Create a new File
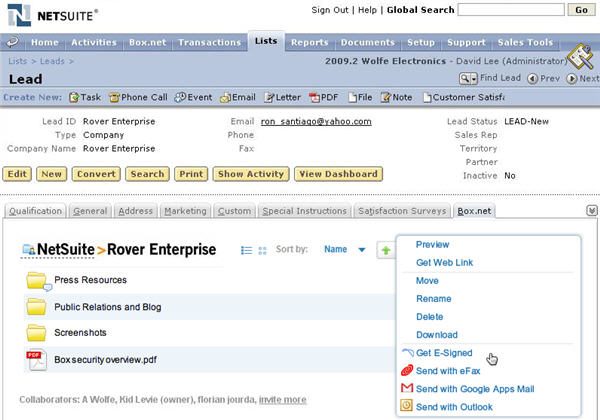600x420 pixels. pyautogui.click(x=360, y=98)
